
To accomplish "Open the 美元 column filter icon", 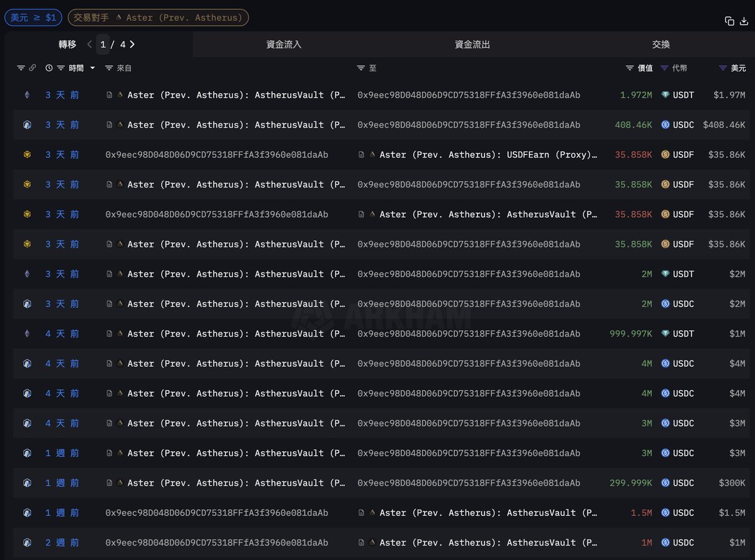I will pos(724,68).
